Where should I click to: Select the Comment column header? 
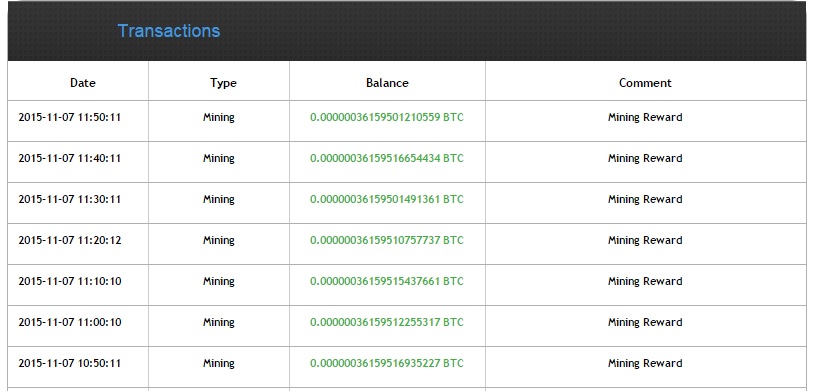point(645,83)
